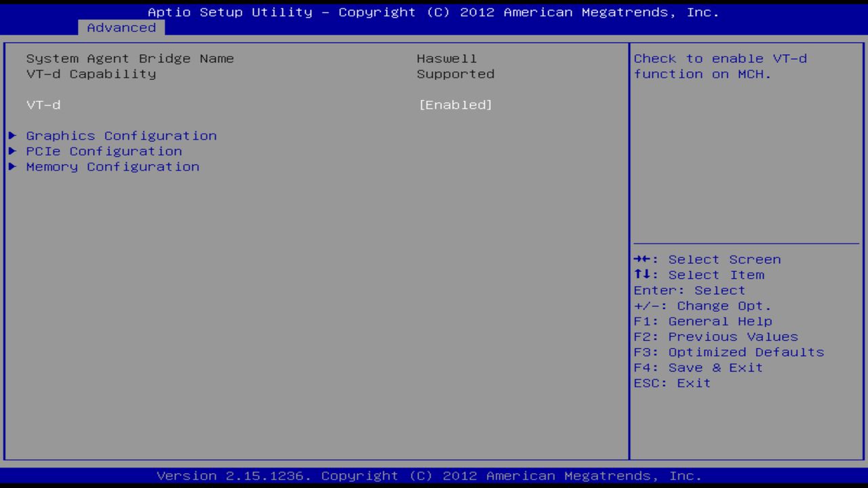Click the Enter Select help entry
Screen dimensions: 868x488
688,290
